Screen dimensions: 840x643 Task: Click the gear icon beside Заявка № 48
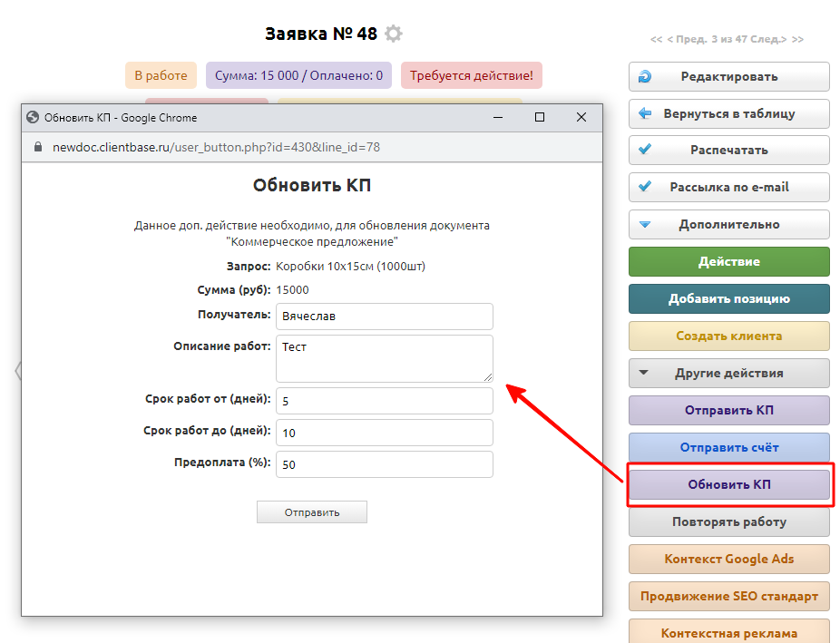[x=393, y=34]
